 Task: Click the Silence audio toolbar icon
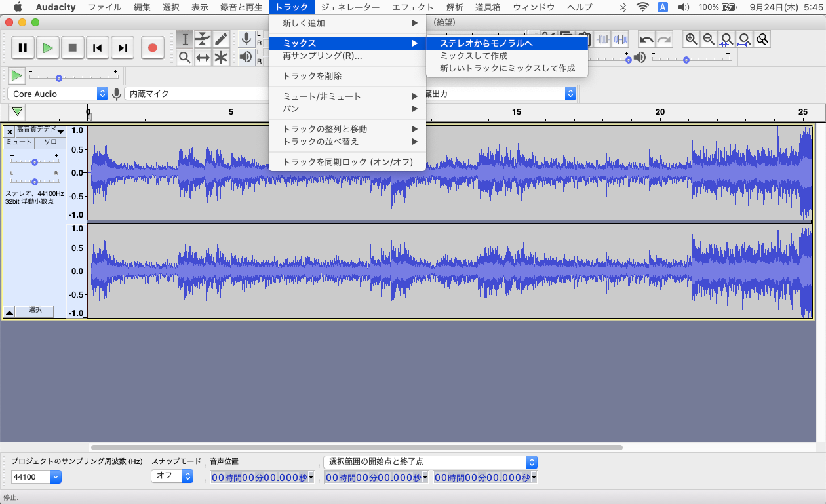pos(619,39)
